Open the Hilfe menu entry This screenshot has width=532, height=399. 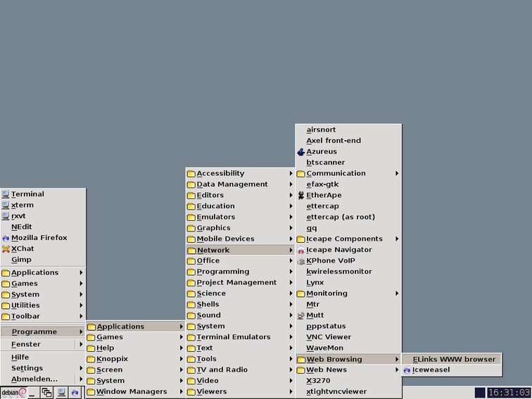click(x=43, y=357)
